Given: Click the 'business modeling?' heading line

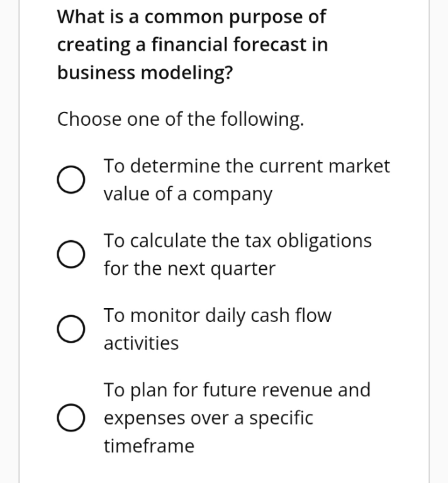Looking at the screenshot, I should coord(145,73).
